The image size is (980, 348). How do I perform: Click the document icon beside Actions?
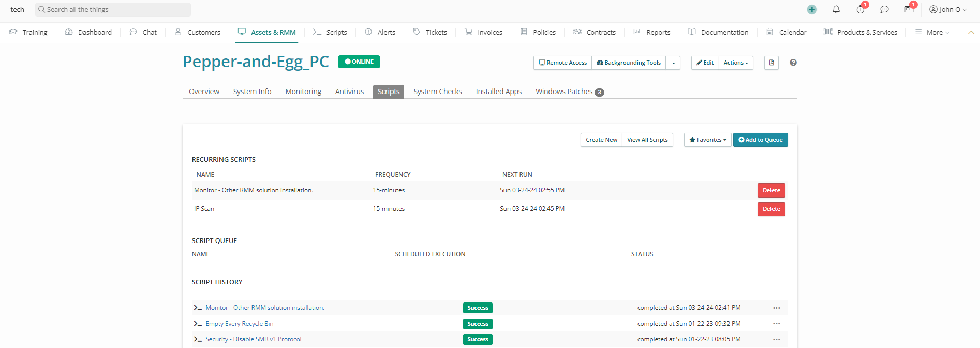(771, 63)
